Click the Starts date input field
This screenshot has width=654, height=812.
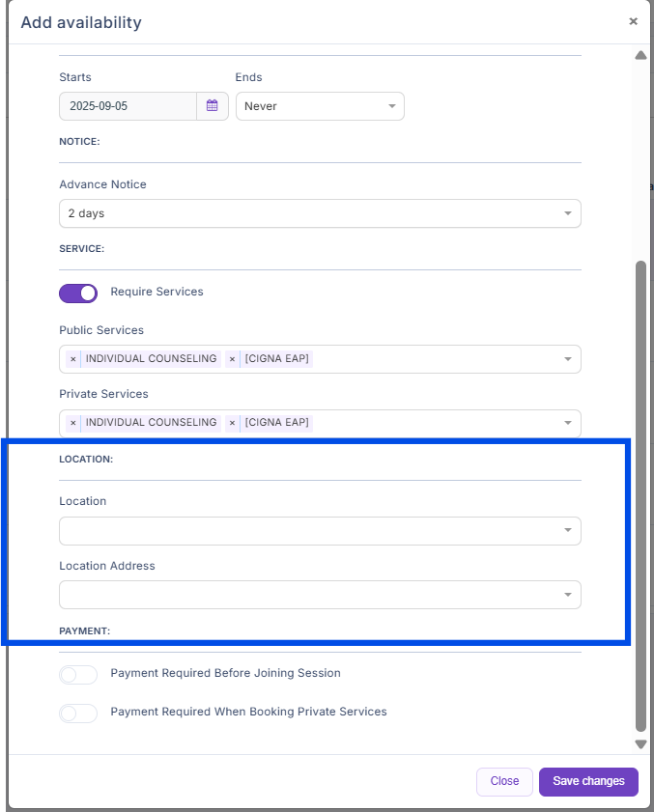128,106
